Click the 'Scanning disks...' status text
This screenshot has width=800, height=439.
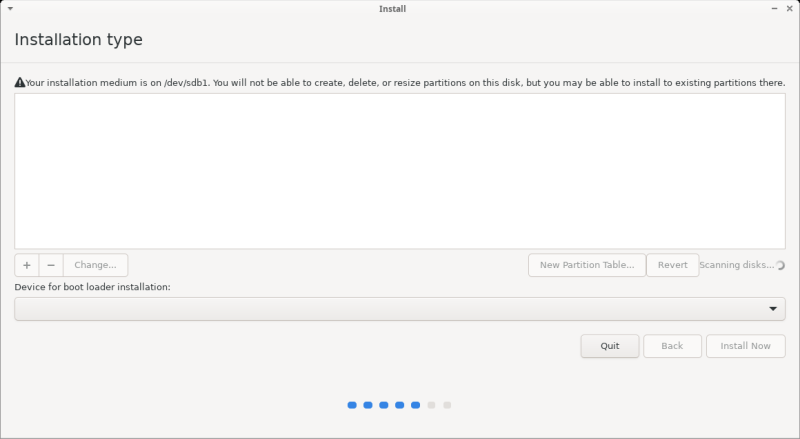(736, 265)
